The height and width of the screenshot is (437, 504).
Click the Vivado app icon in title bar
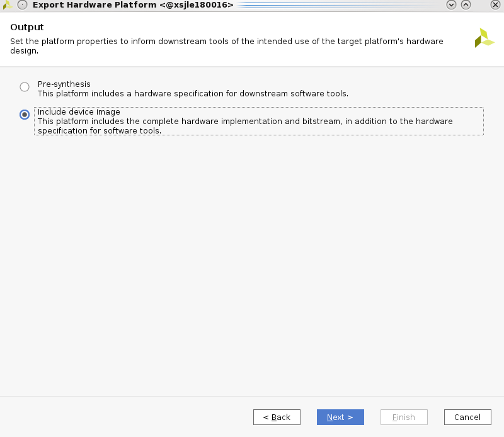(x=7, y=5)
